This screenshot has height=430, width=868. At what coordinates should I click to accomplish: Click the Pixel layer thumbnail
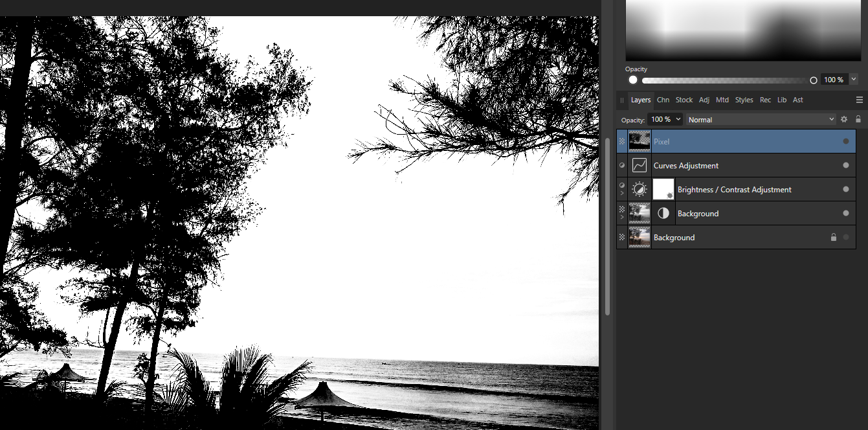pyautogui.click(x=640, y=141)
